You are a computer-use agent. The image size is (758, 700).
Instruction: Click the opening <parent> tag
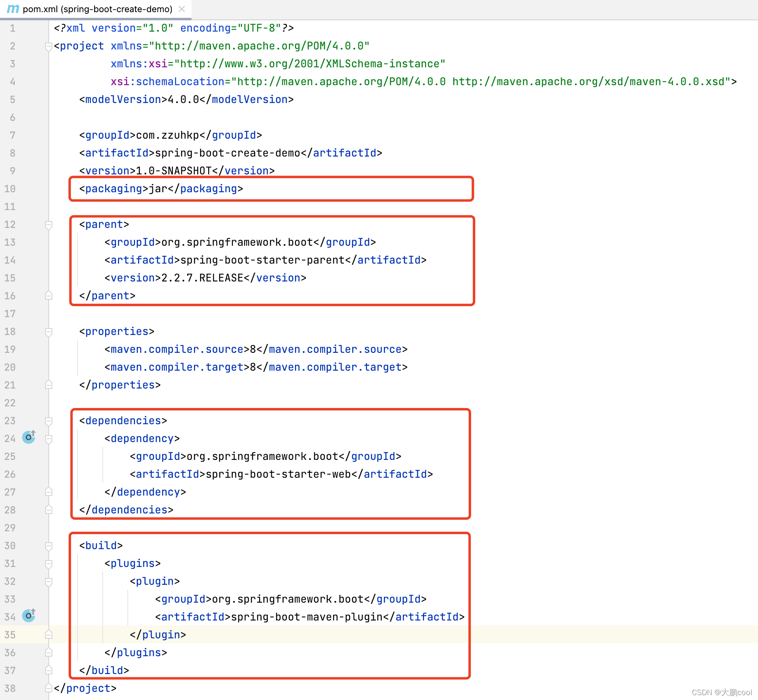point(104,225)
